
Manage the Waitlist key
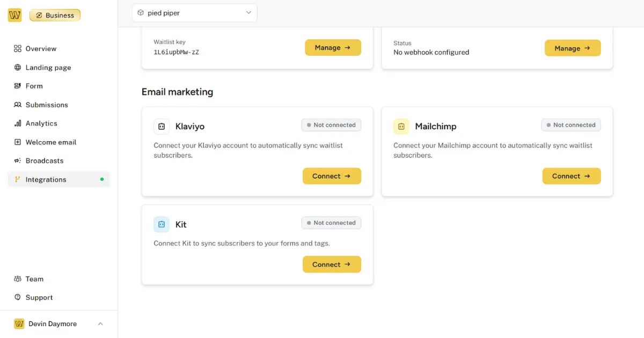point(333,47)
